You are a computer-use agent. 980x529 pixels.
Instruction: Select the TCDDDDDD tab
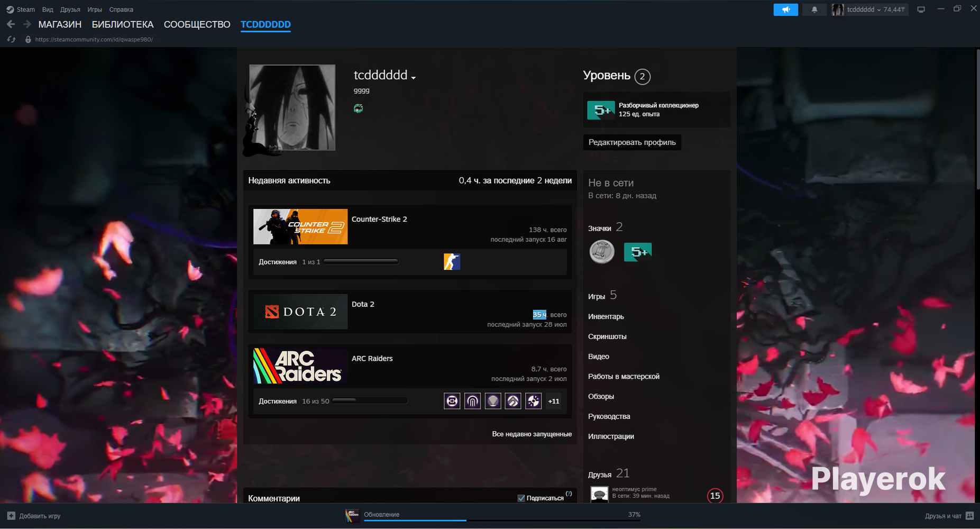265,24
